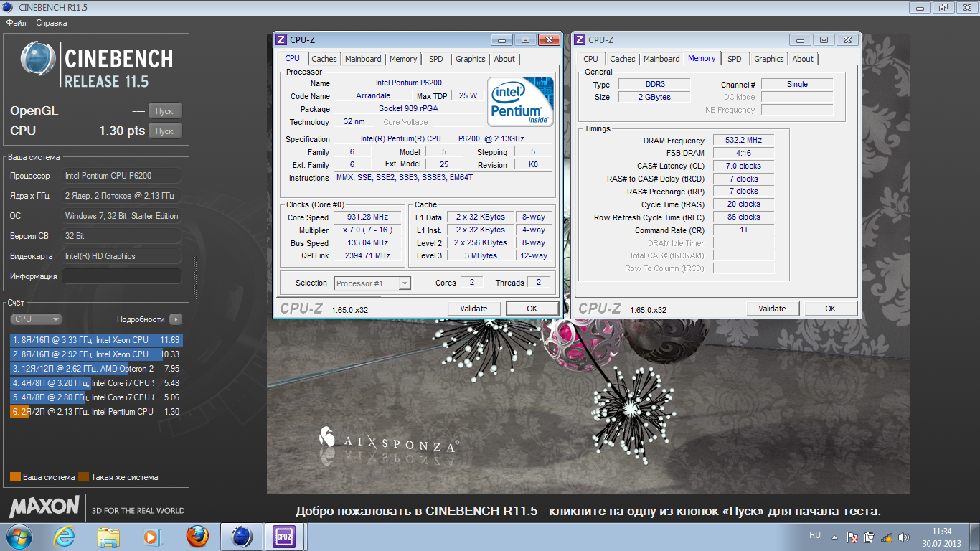The image size is (980, 551).
Task: Click the Intel Pentium inside logo
Action: [x=520, y=102]
